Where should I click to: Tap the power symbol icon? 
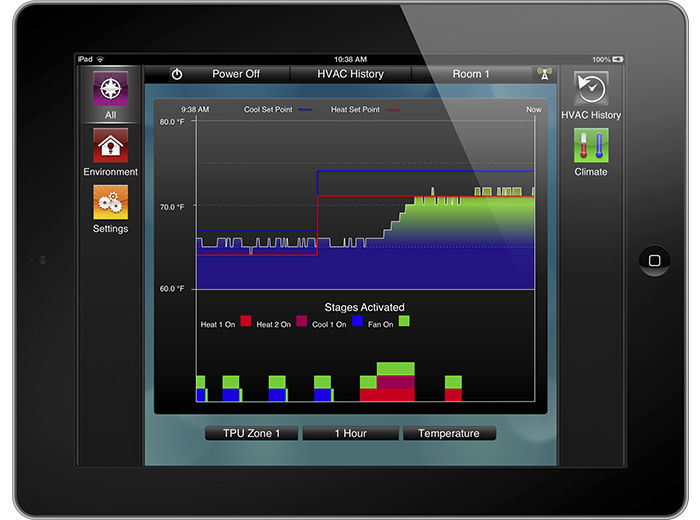click(177, 74)
